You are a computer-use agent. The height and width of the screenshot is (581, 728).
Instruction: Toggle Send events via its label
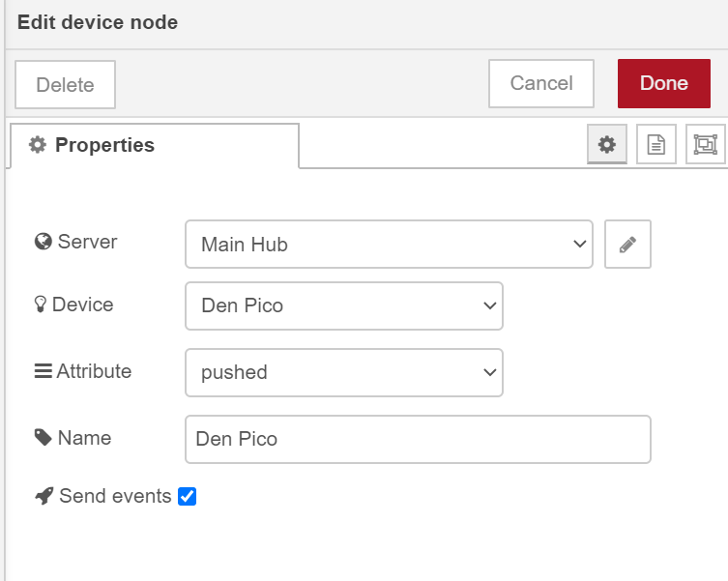(x=115, y=496)
